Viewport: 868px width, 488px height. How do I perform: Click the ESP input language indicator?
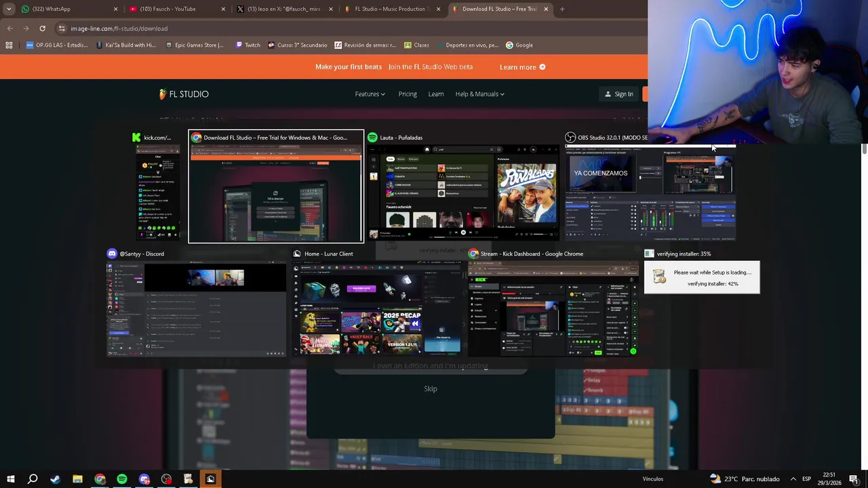pos(806,479)
